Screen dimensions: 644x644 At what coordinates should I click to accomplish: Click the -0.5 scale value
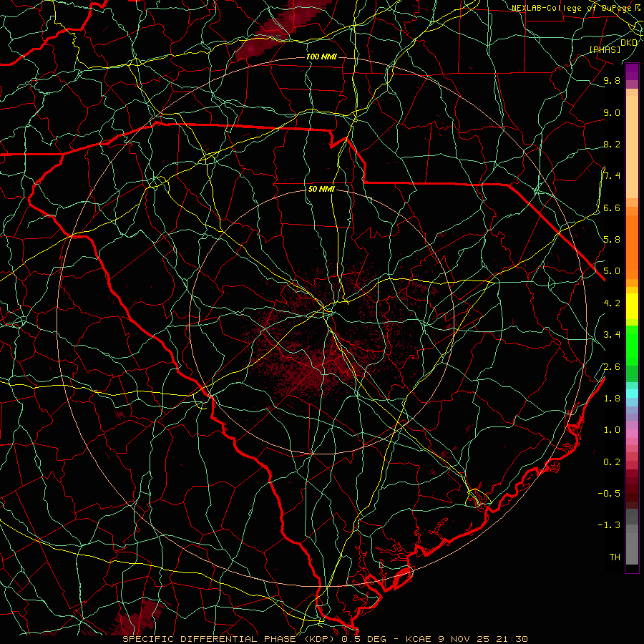tap(609, 493)
